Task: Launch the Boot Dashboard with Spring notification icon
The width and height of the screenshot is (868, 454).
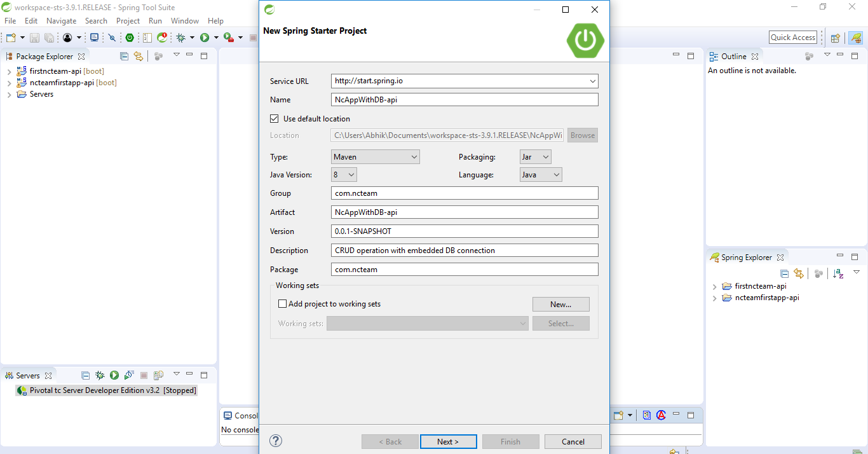Action: pos(161,37)
